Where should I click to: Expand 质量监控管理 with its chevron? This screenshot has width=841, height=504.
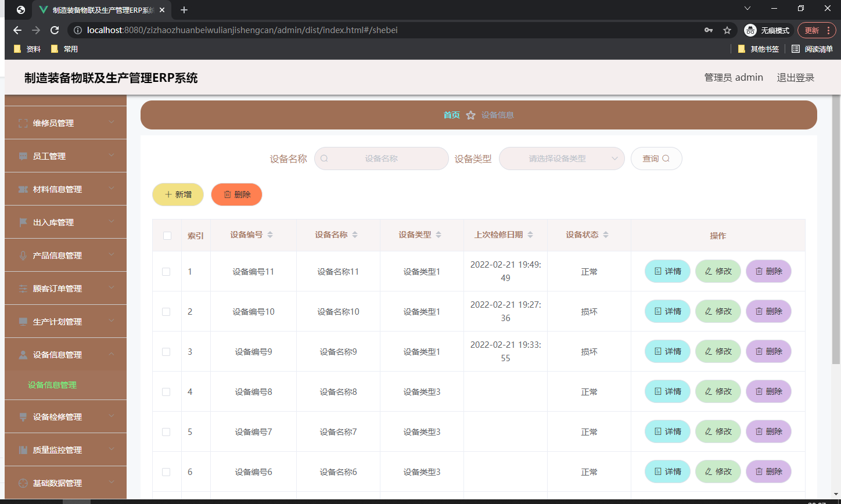pyautogui.click(x=112, y=449)
